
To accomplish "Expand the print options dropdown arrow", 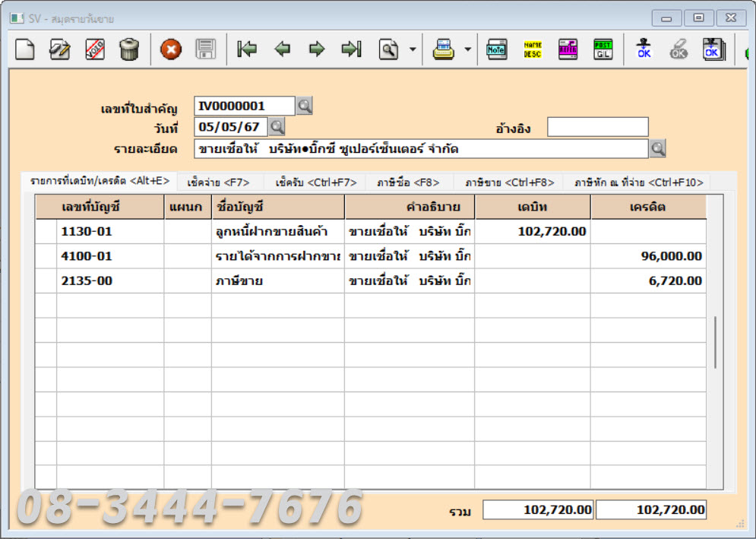I will tap(467, 49).
